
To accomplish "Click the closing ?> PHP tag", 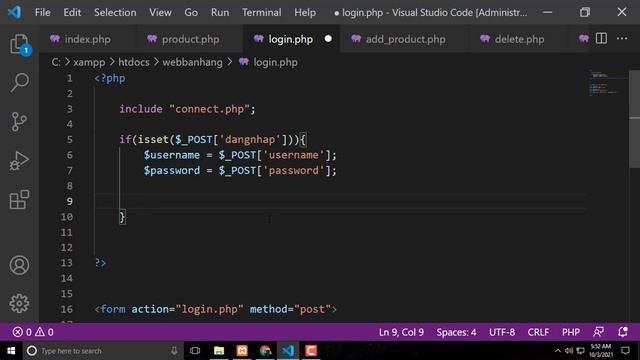I will [x=100, y=262].
